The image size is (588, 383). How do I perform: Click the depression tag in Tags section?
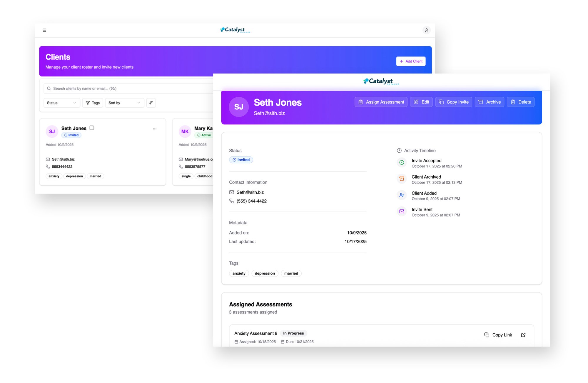click(265, 273)
